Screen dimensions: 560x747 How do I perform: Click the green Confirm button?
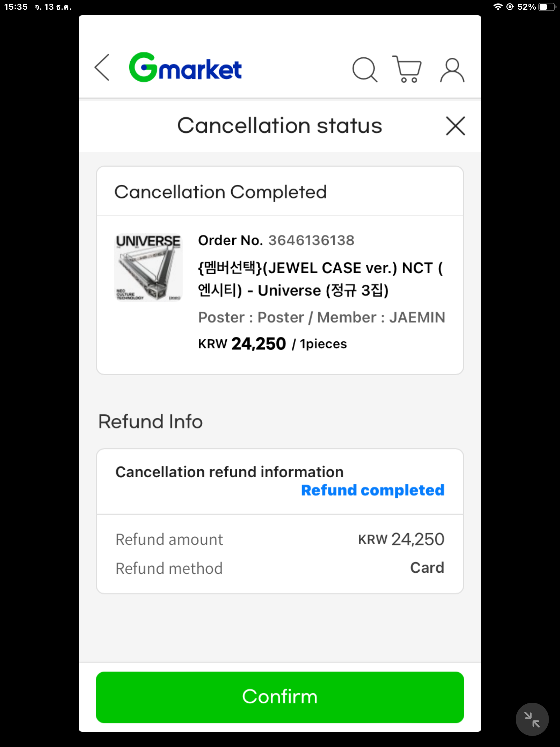(280, 697)
